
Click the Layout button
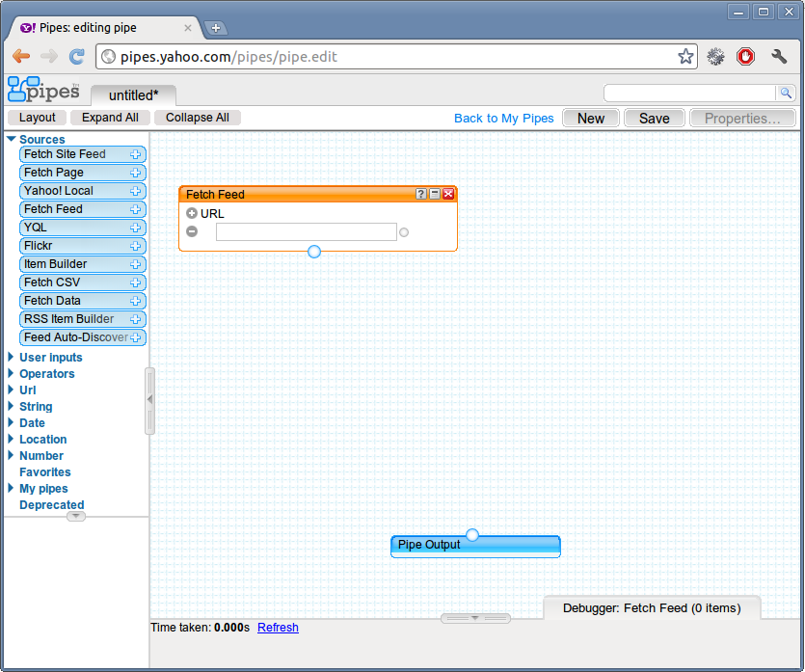(x=38, y=118)
